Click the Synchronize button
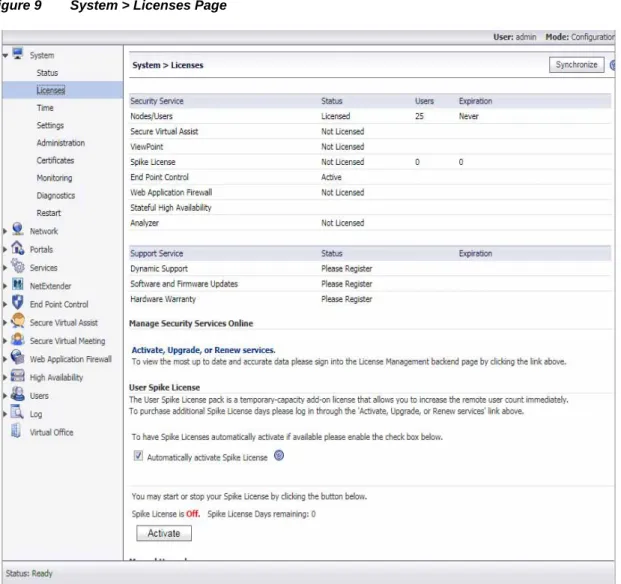Viewport: 621px width, 584px height. pos(577,65)
